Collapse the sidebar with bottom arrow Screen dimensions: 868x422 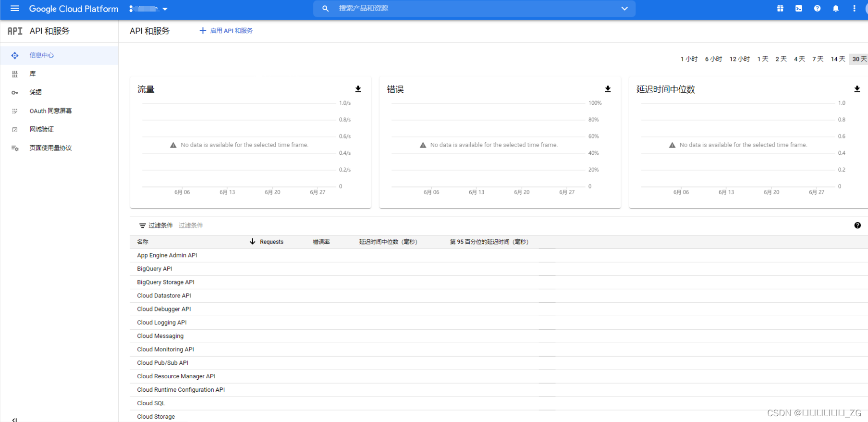click(x=14, y=420)
